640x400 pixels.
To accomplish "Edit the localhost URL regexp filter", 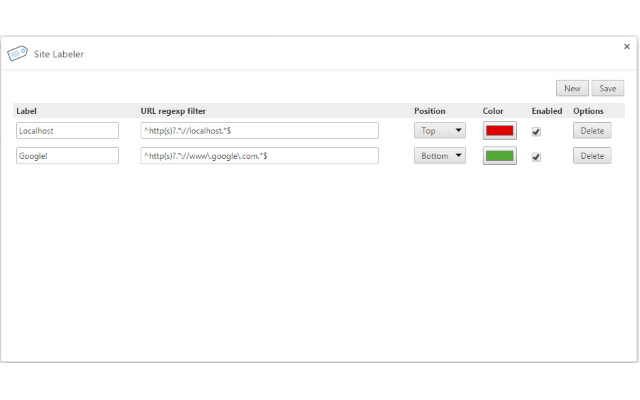I will click(x=260, y=130).
